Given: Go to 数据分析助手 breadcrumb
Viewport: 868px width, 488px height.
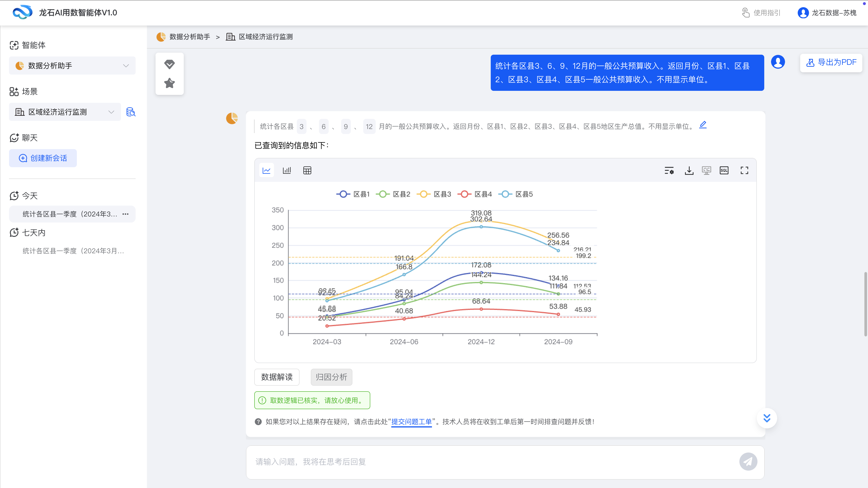Looking at the screenshot, I should pyautogui.click(x=190, y=37).
